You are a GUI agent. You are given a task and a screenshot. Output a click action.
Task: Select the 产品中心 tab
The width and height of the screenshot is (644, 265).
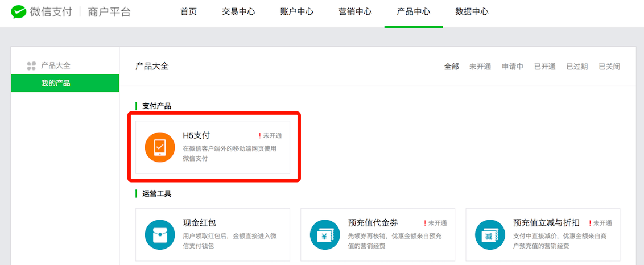tap(414, 11)
